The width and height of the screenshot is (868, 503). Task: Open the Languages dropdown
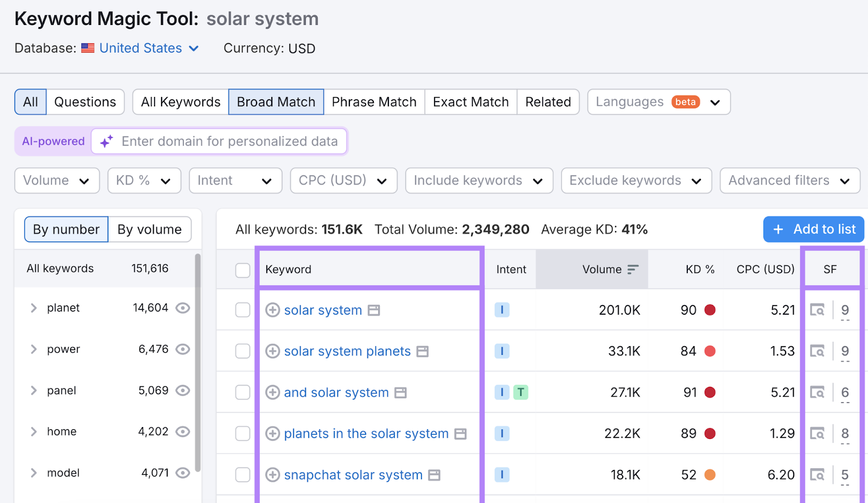pos(658,101)
